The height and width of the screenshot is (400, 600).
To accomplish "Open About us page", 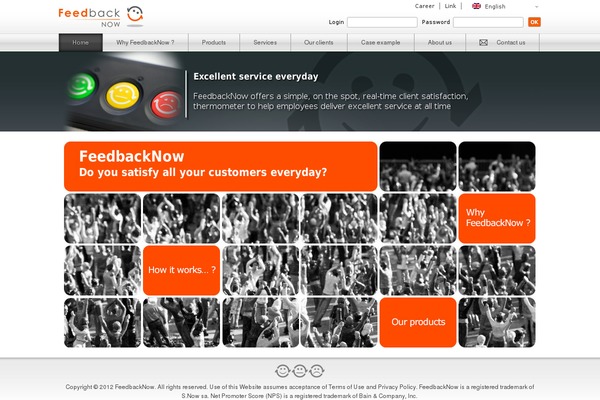I will click(x=440, y=42).
